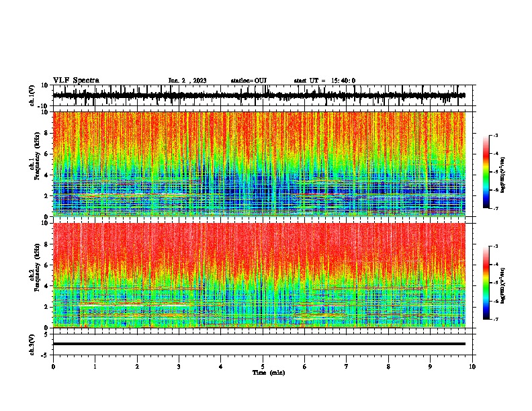This screenshot has height=411, width=532.
Task: Select the date text "2023" in header
Action: 199,81
